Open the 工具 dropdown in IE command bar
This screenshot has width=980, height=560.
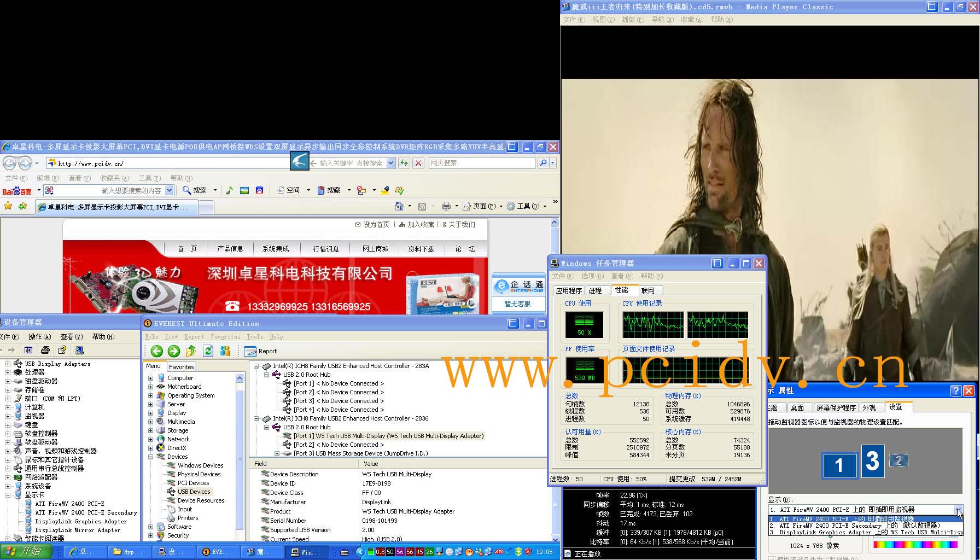click(x=527, y=206)
